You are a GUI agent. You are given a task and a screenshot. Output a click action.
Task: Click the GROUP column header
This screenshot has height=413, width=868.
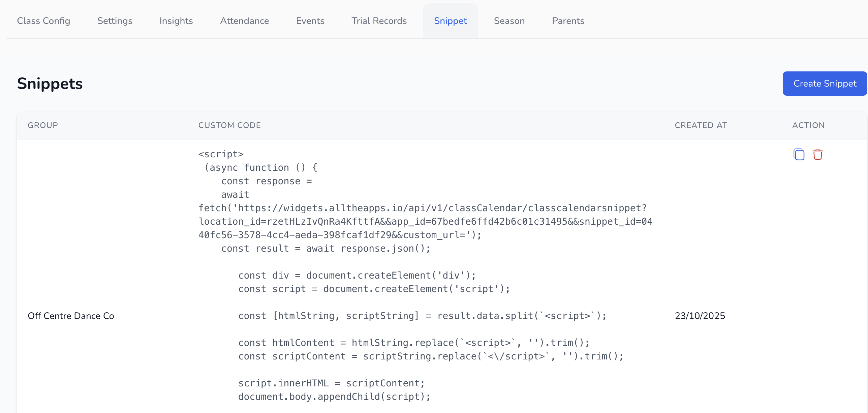(x=43, y=125)
